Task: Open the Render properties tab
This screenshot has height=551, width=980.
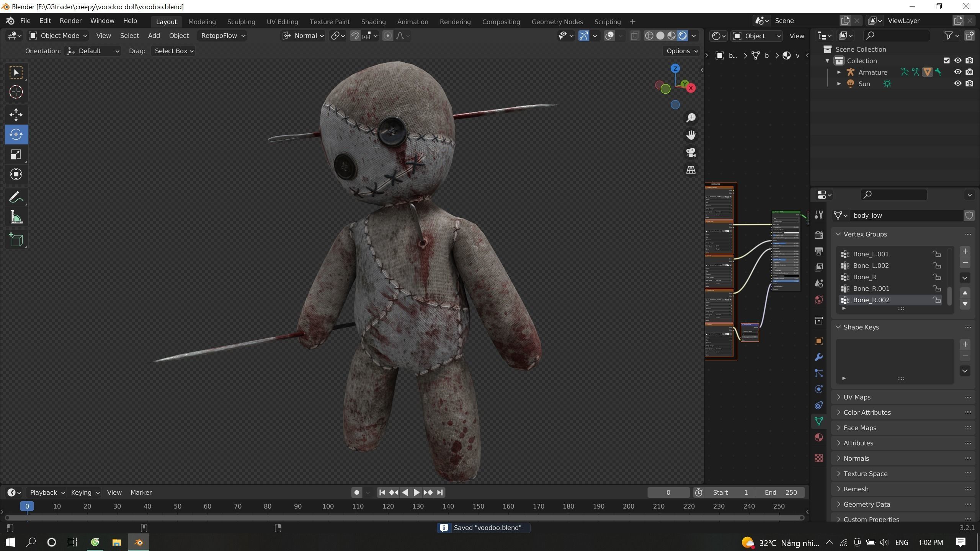Action: (x=819, y=235)
